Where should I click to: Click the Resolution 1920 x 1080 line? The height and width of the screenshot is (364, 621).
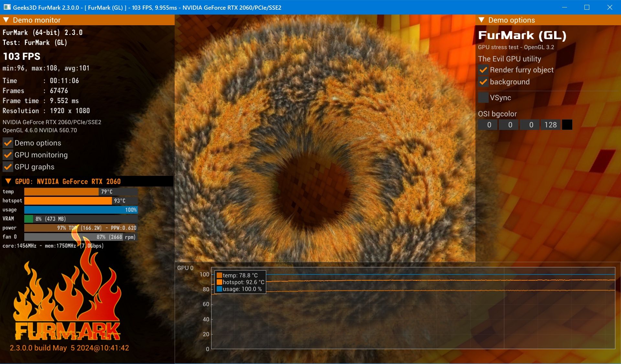click(46, 111)
